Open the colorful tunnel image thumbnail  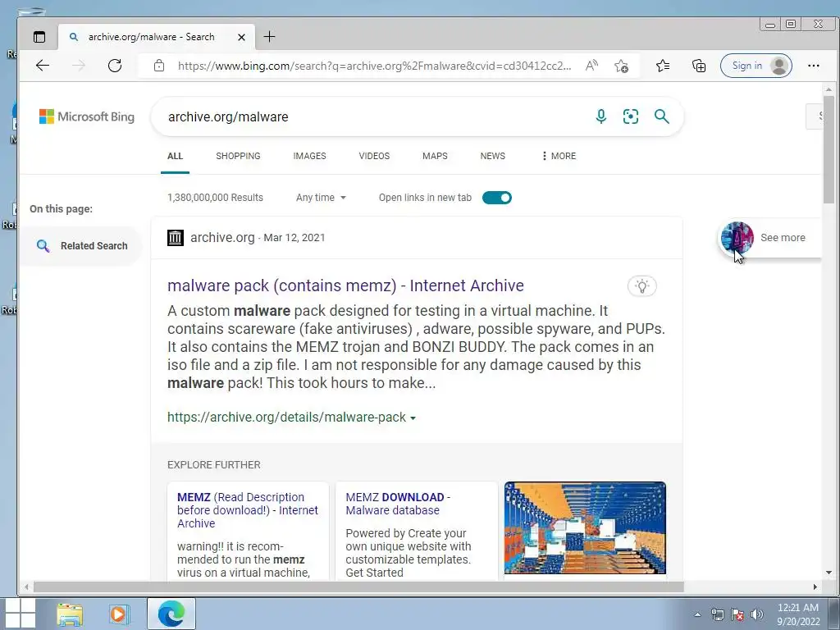pos(585,527)
